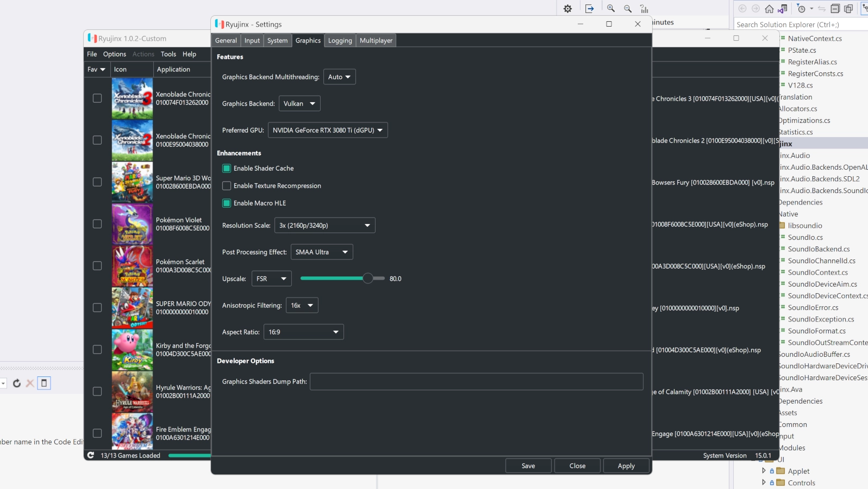This screenshot has width=868, height=489.
Task: Click the SoundIo.cs file icon in Solution Explorer
Action: pyautogui.click(x=783, y=237)
